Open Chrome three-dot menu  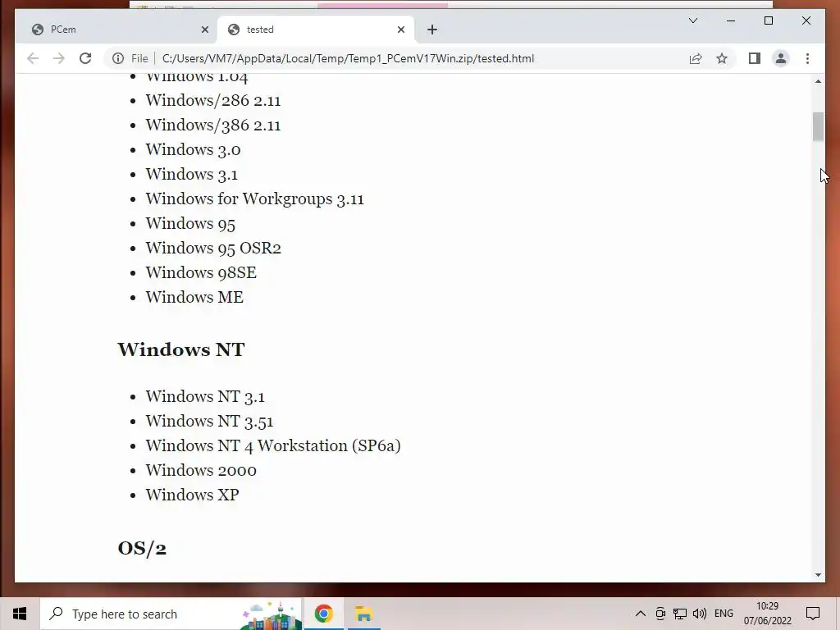point(807,58)
